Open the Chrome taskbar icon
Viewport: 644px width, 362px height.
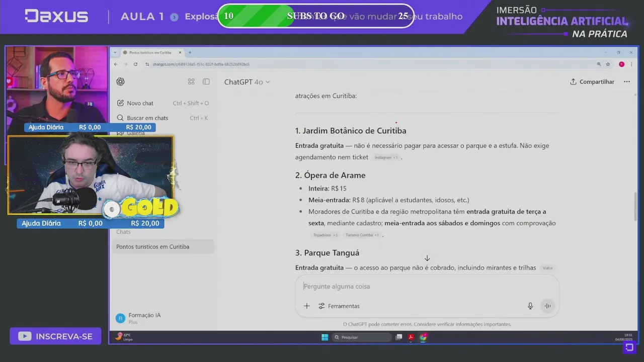click(x=423, y=337)
